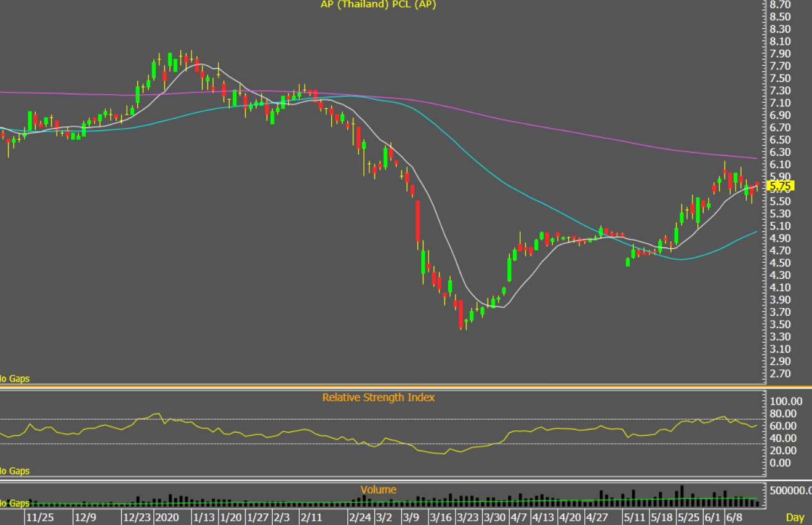This screenshot has height=525, width=812.
Task: Click the 6.30 price axis value
Action: [x=781, y=153]
